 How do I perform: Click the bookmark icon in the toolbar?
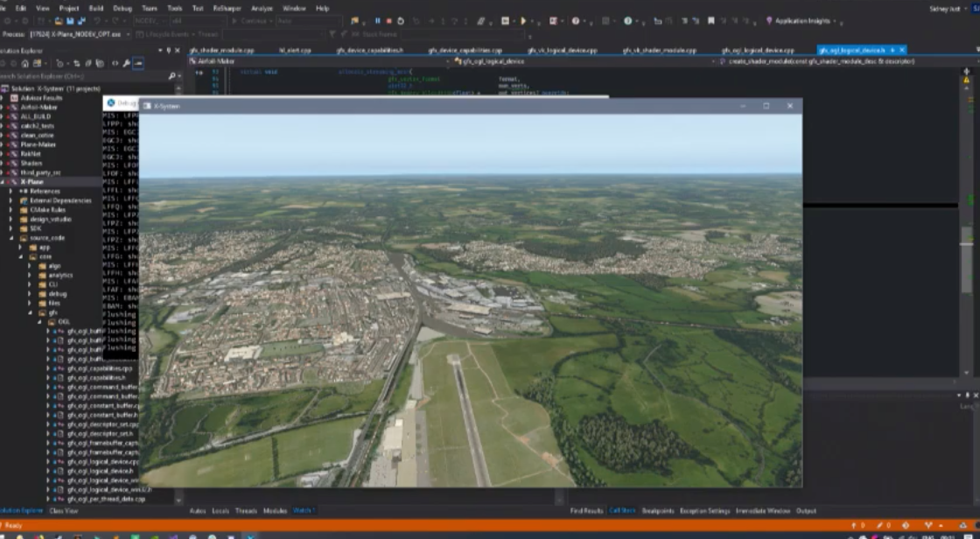tap(711, 21)
